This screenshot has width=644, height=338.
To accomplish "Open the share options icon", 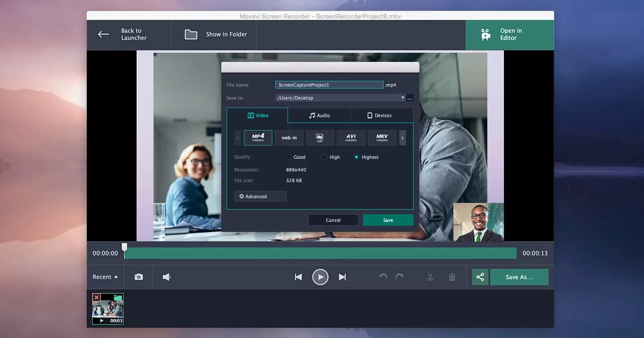I will tap(480, 277).
